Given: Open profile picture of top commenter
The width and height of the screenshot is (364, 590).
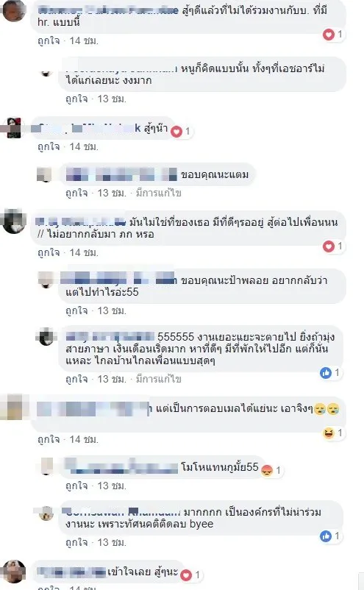Looking at the screenshot, I should pyautogui.click(x=14, y=10).
